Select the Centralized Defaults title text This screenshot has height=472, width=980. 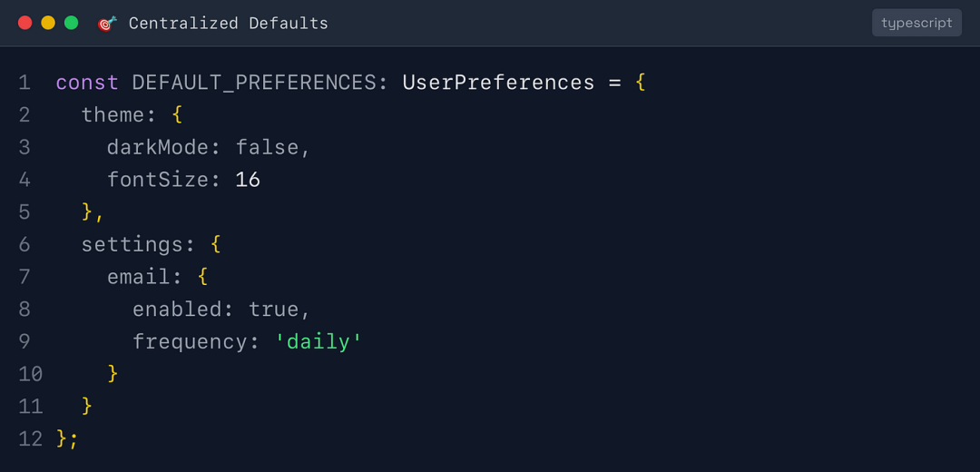(228, 24)
